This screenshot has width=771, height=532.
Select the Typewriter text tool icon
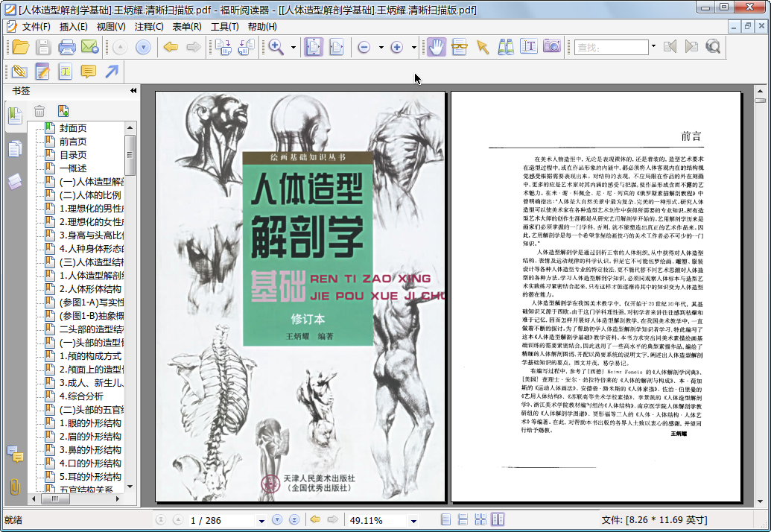(x=529, y=47)
